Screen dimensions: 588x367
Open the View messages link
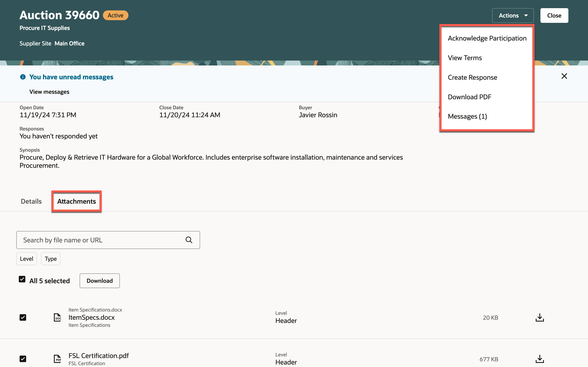coord(49,92)
